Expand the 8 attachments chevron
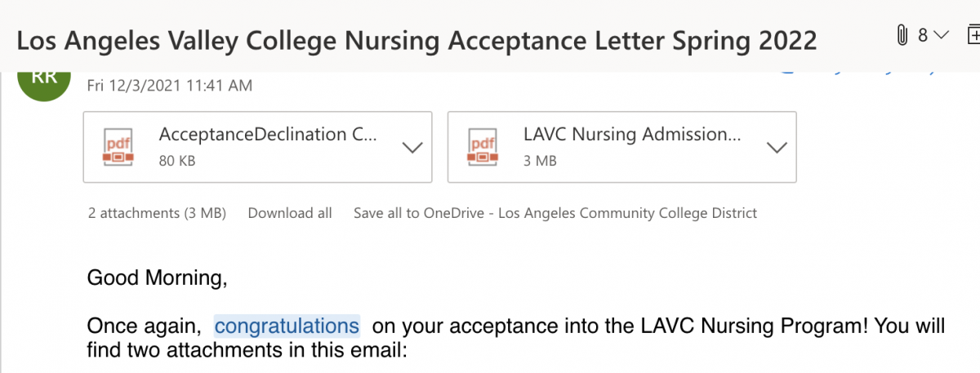 pyautogui.click(x=941, y=36)
